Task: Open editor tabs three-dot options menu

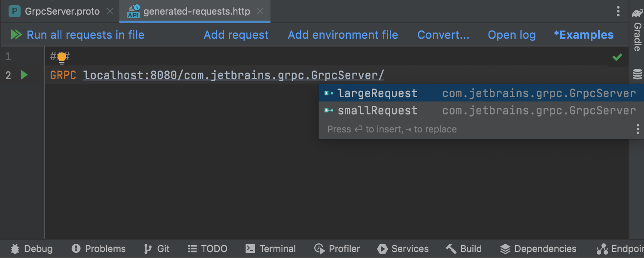Action: pyautogui.click(x=618, y=11)
